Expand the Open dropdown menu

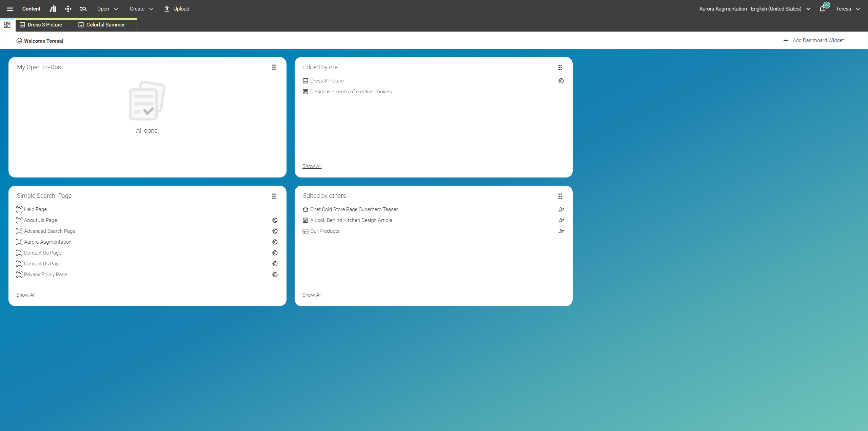[107, 9]
